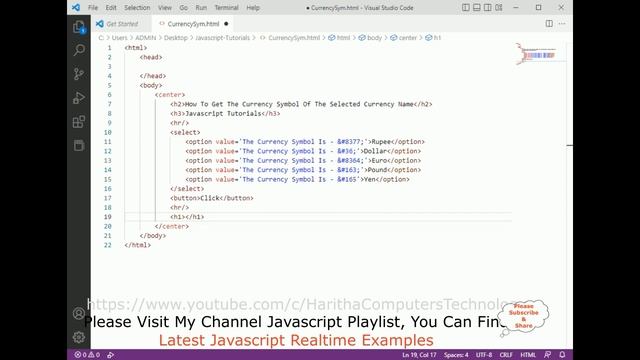Select Javascript-Tutorials breadcrumb
640x360 pixels.
222,38
